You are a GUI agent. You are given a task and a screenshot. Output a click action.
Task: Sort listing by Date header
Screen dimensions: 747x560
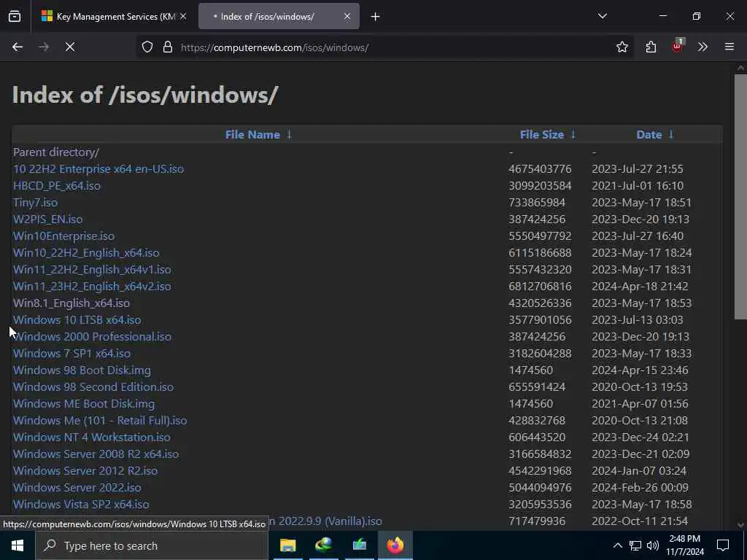point(649,135)
